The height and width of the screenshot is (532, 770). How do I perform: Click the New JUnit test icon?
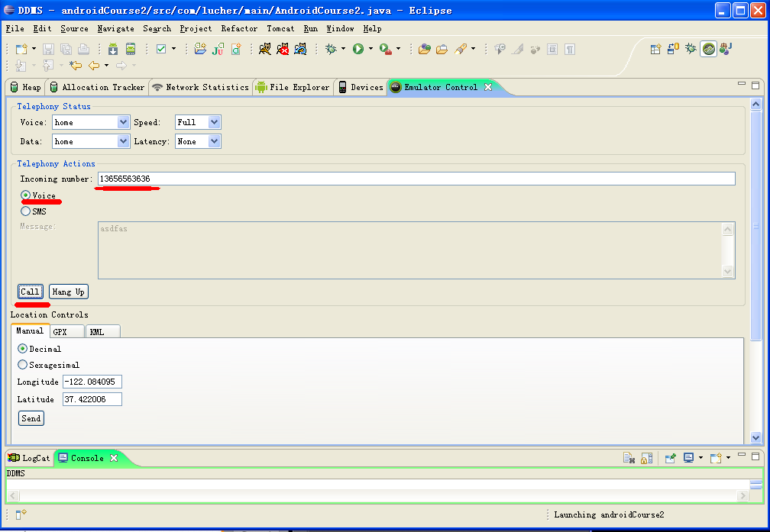click(x=218, y=49)
